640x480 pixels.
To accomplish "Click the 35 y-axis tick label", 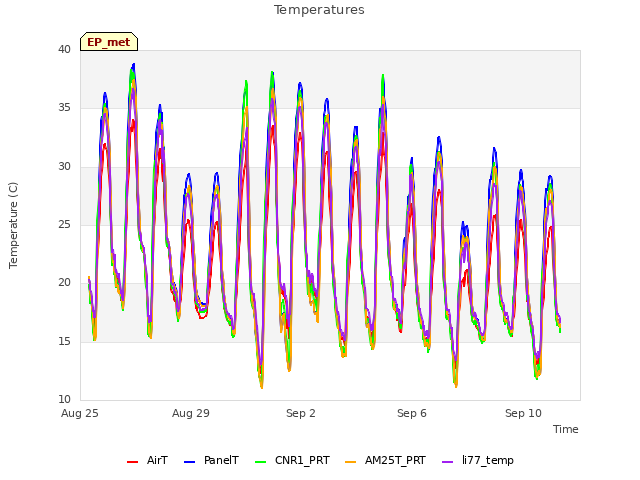I will [64, 108].
